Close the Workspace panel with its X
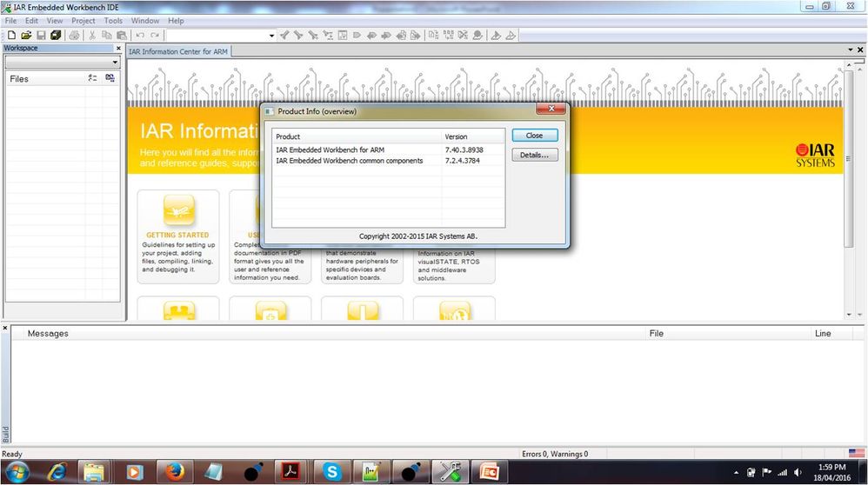Viewport: 868px width, 485px height. coord(118,48)
